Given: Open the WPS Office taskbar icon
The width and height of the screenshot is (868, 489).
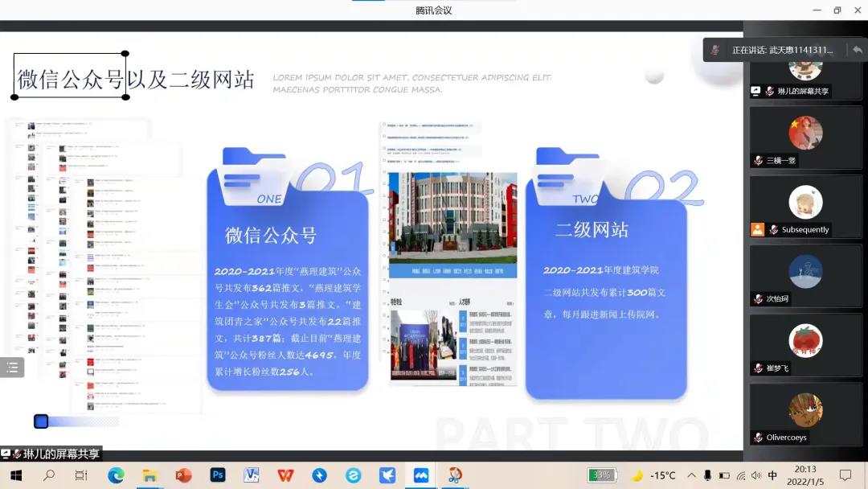Looking at the screenshot, I should pos(285,475).
